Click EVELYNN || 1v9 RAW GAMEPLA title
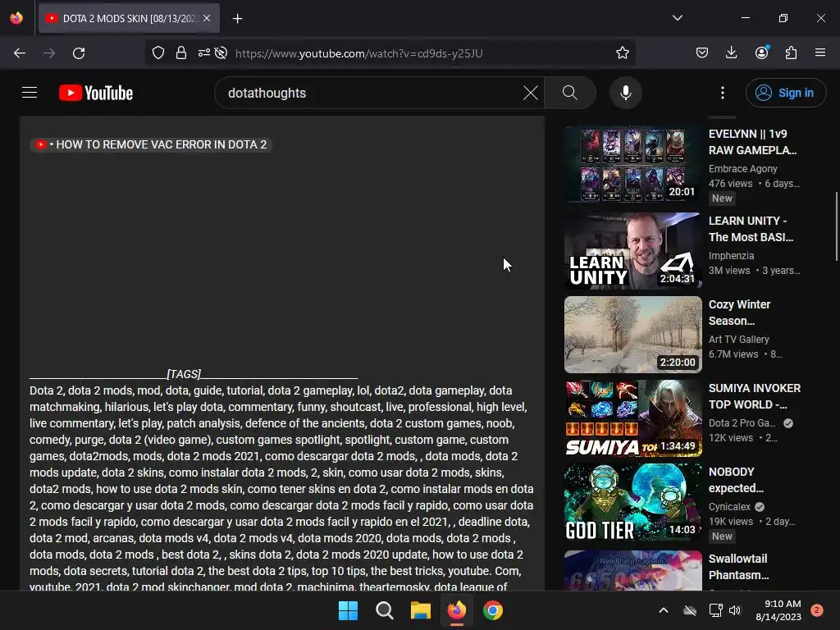The image size is (840, 630). [x=753, y=142]
